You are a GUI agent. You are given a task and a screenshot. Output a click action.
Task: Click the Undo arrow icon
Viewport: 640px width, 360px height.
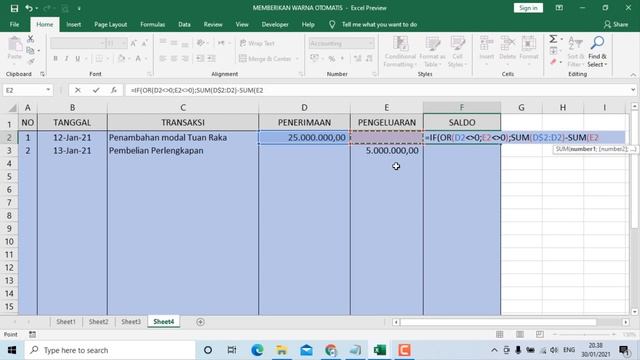(x=29, y=8)
